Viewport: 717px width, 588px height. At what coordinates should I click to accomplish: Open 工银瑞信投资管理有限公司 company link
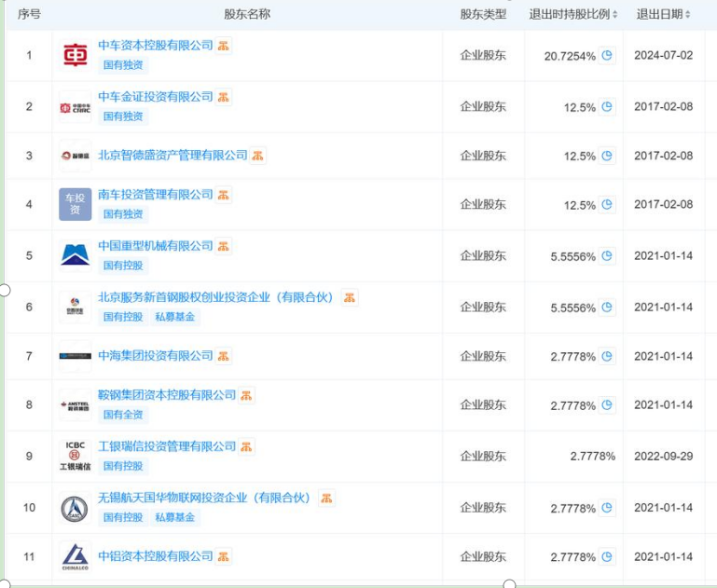167,446
